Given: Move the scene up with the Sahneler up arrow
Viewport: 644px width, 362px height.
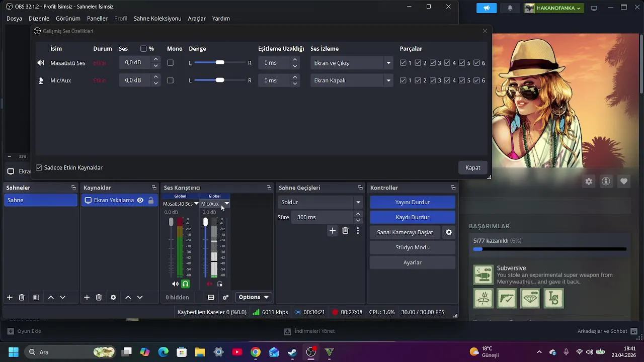Looking at the screenshot, I should pos(51,297).
